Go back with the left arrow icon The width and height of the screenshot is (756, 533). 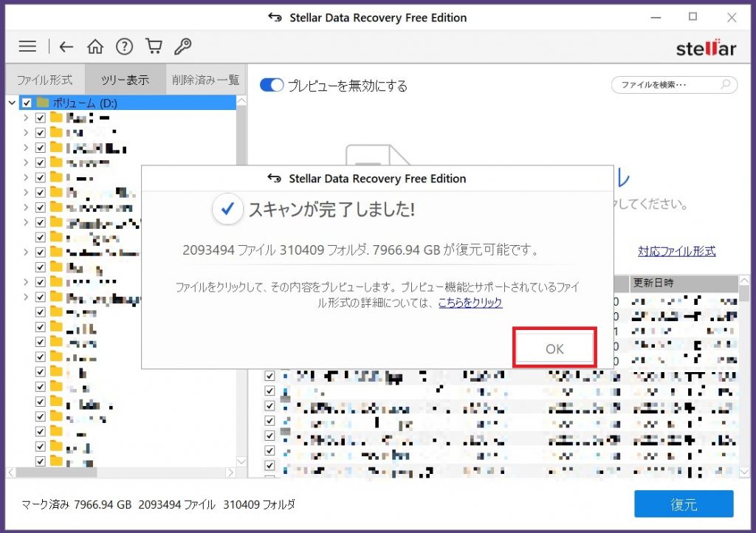tap(66, 47)
